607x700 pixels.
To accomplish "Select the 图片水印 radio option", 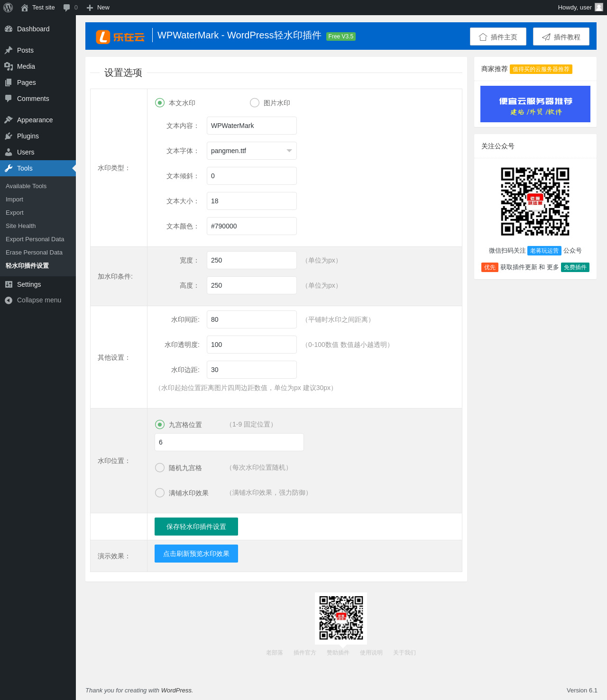I will coord(255,103).
